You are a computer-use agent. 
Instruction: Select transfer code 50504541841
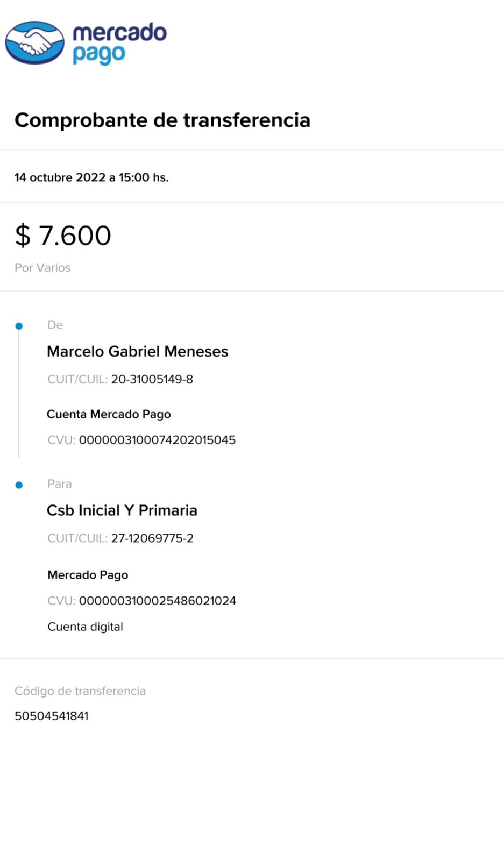coord(52,716)
